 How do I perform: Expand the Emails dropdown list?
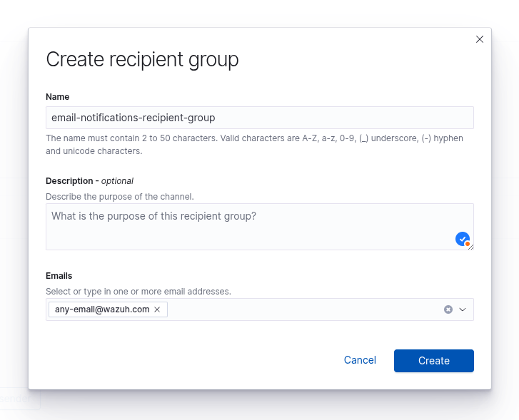pos(463,309)
